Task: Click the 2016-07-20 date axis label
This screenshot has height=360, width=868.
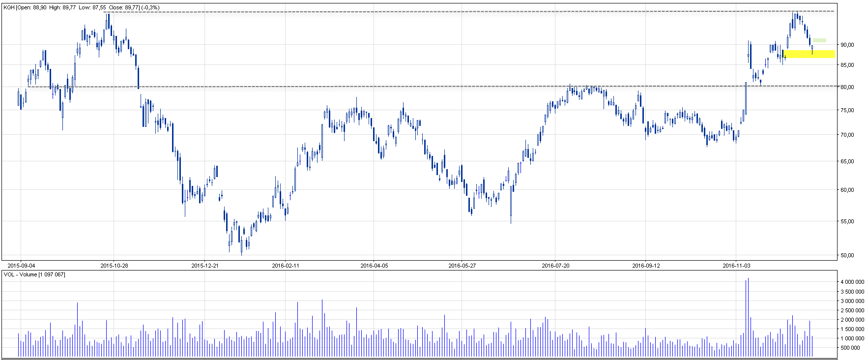Action: (x=555, y=266)
